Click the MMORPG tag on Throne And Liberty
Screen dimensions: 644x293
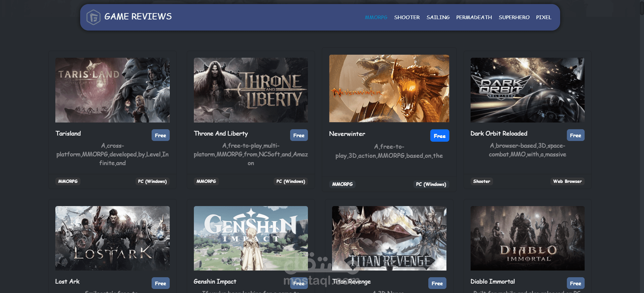(206, 181)
